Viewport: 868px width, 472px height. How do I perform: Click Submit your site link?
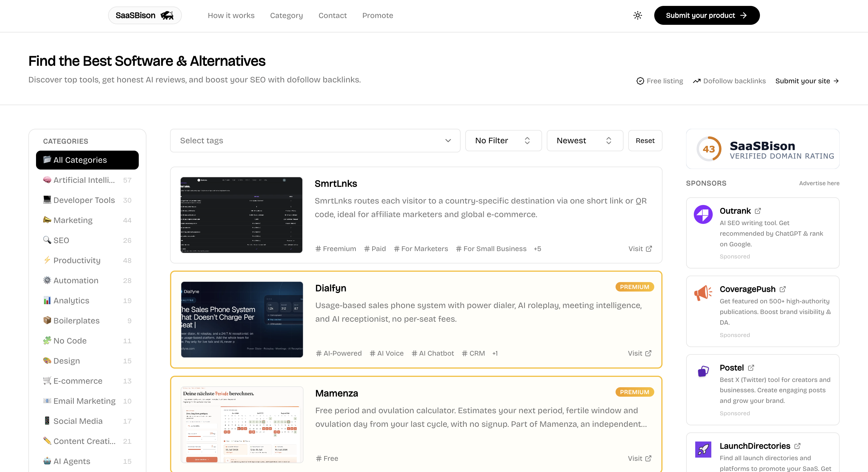point(807,81)
